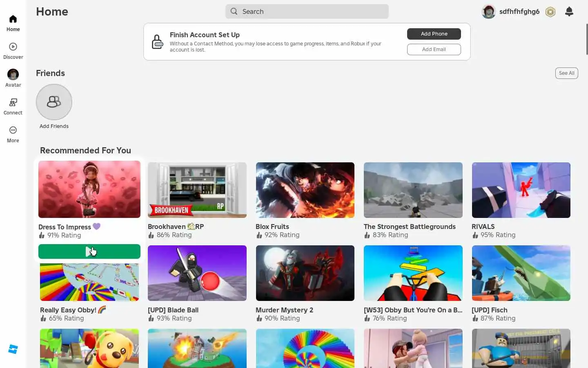Open the dog game thumbnail in bottom row
The width and height of the screenshot is (588, 368).
coord(89,348)
